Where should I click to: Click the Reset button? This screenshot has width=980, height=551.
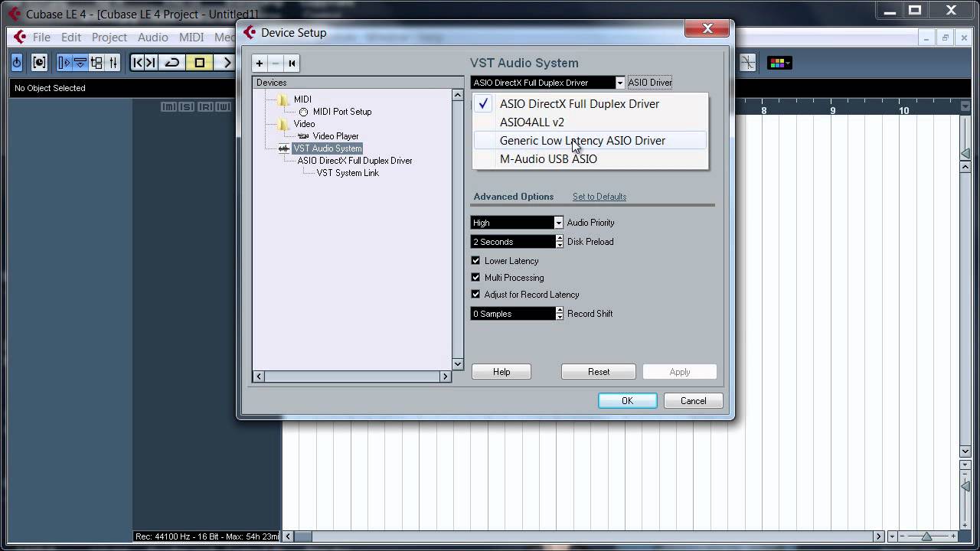pos(599,372)
